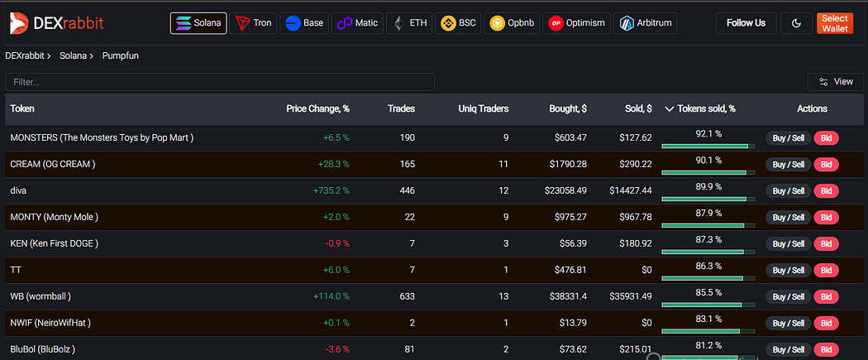This screenshot has height=360, width=868.
Task: Click Buy / Sell for KEN
Action: coord(789,243)
